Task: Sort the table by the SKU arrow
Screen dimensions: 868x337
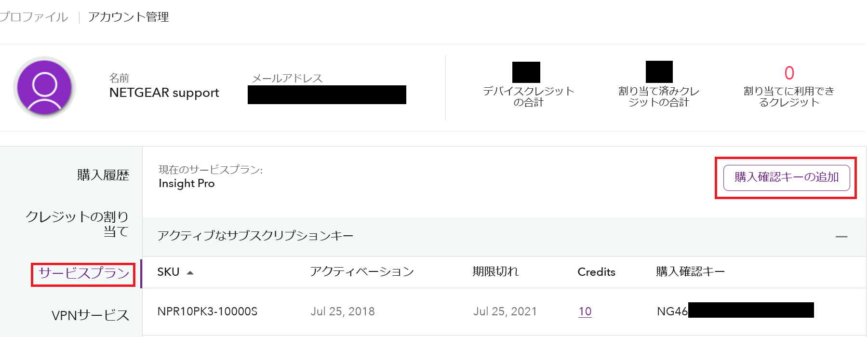Action: point(190,273)
